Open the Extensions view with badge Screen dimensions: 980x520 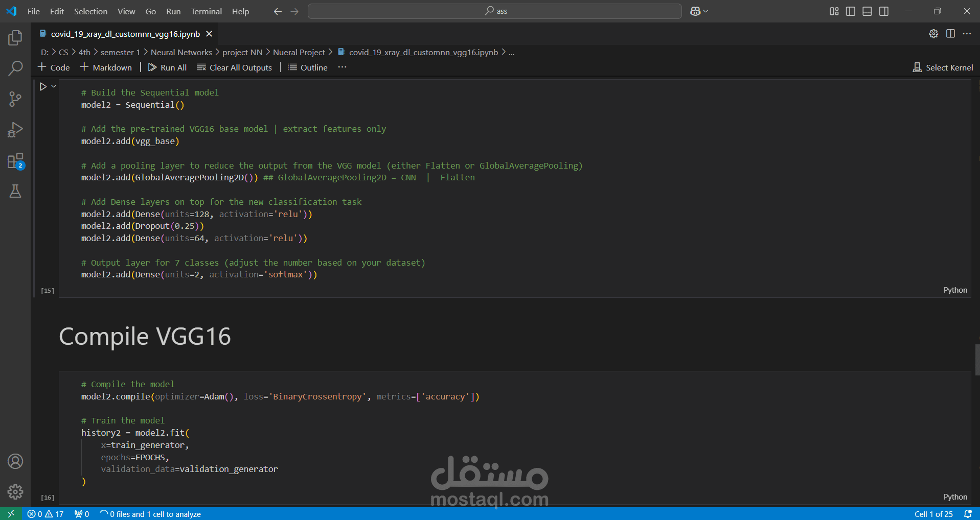(15, 161)
